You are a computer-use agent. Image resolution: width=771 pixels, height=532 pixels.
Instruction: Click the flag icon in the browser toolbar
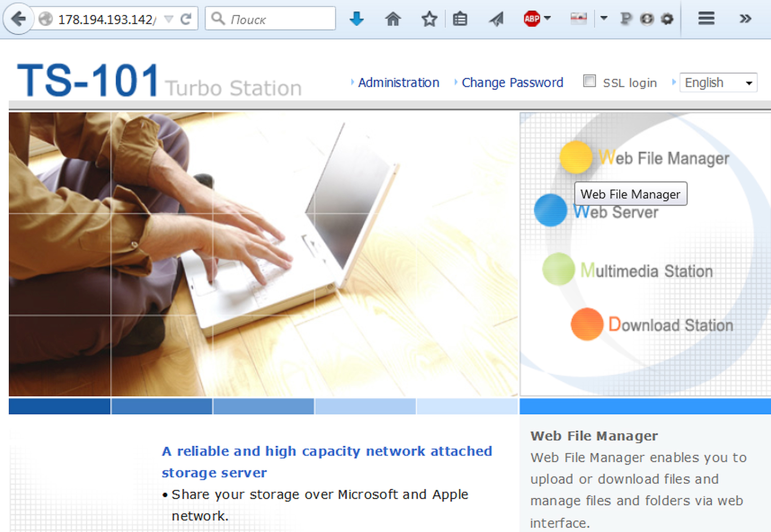(579, 18)
